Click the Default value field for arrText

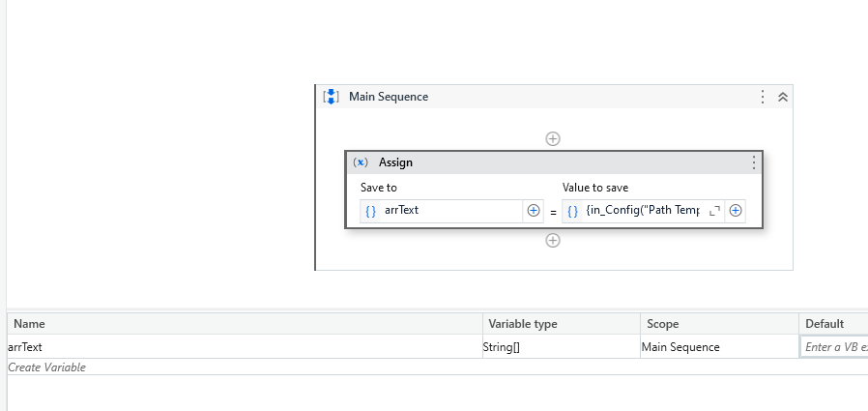tap(835, 347)
